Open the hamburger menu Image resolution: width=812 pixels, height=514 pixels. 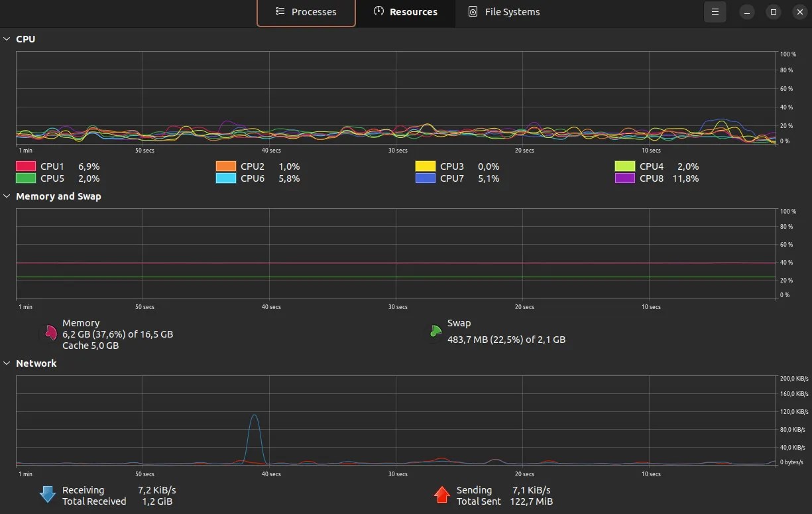[x=715, y=11]
